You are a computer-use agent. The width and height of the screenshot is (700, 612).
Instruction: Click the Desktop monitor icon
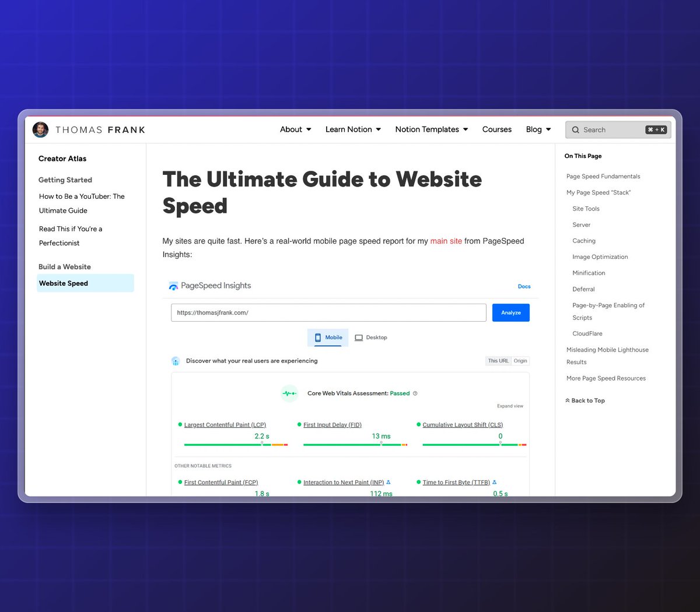coord(359,337)
